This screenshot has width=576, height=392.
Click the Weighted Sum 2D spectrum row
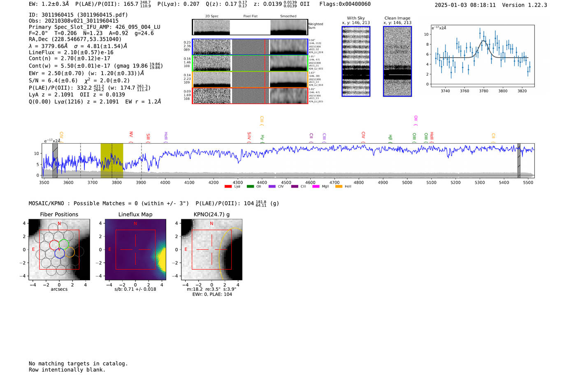pos(250,27)
